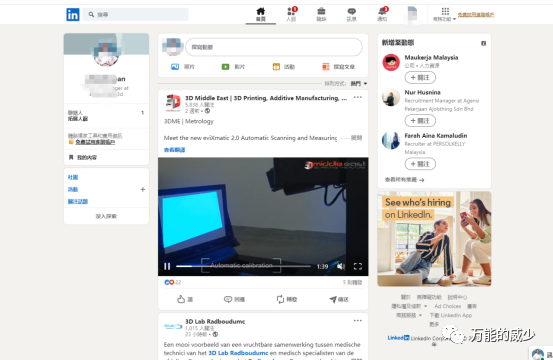553x360 pixels.
Task: Expand the business tools grid menu
Action: click(x=445, y=15)
